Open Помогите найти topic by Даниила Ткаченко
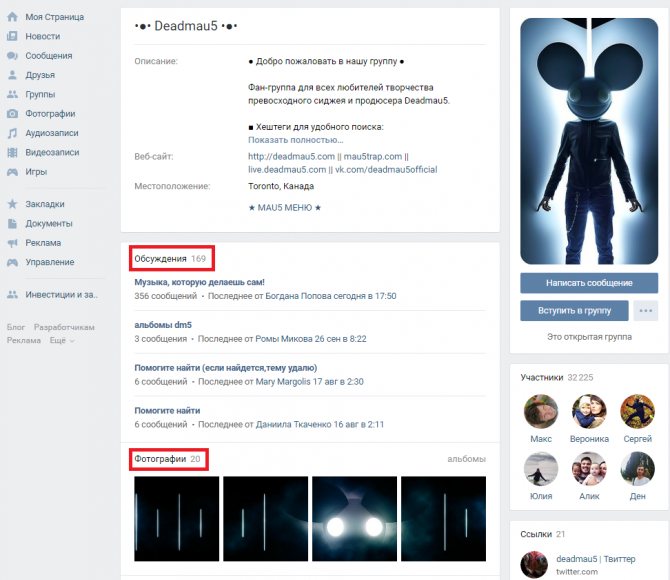This screenshot has width=670, height=580. click(x=167, y=410)
